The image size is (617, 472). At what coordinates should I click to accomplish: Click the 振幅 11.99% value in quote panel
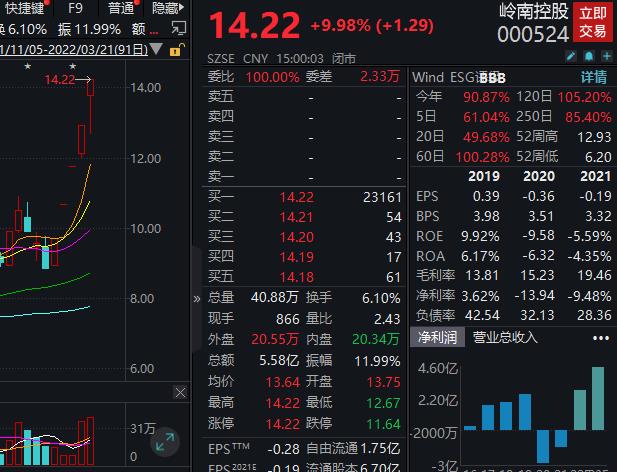tap(377, 361)
